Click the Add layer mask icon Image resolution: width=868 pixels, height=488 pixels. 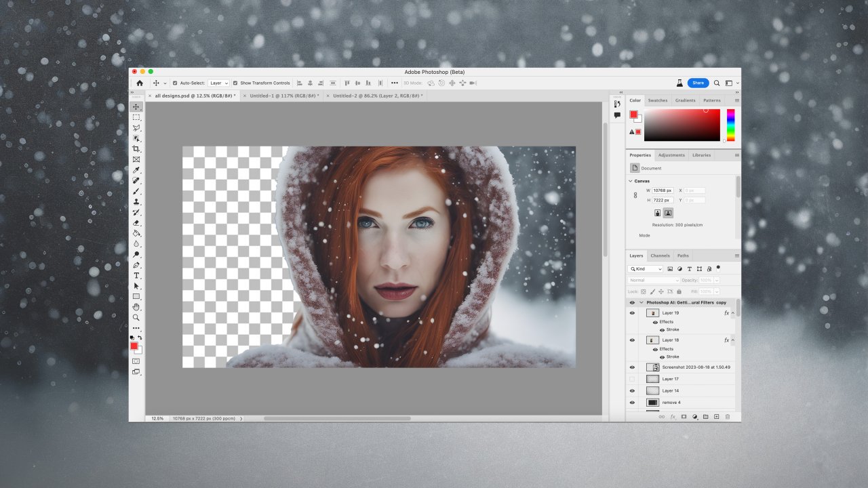click(684, 416)
